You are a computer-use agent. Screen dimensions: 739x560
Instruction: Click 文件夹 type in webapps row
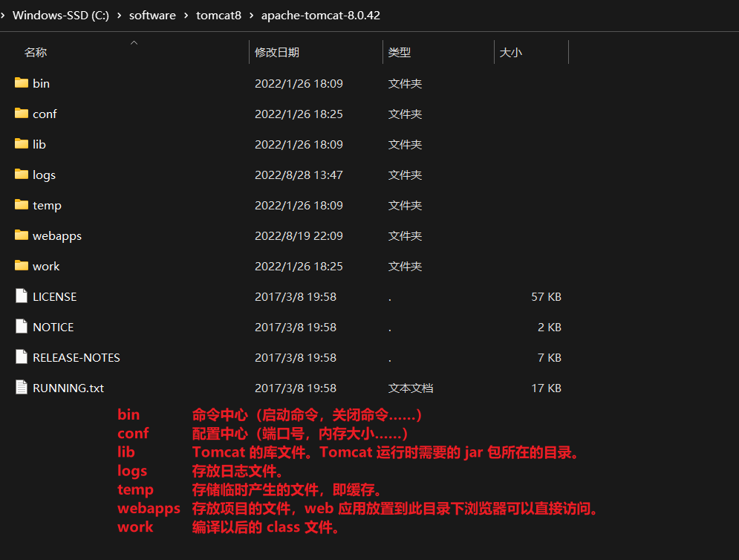coord(405,235)
